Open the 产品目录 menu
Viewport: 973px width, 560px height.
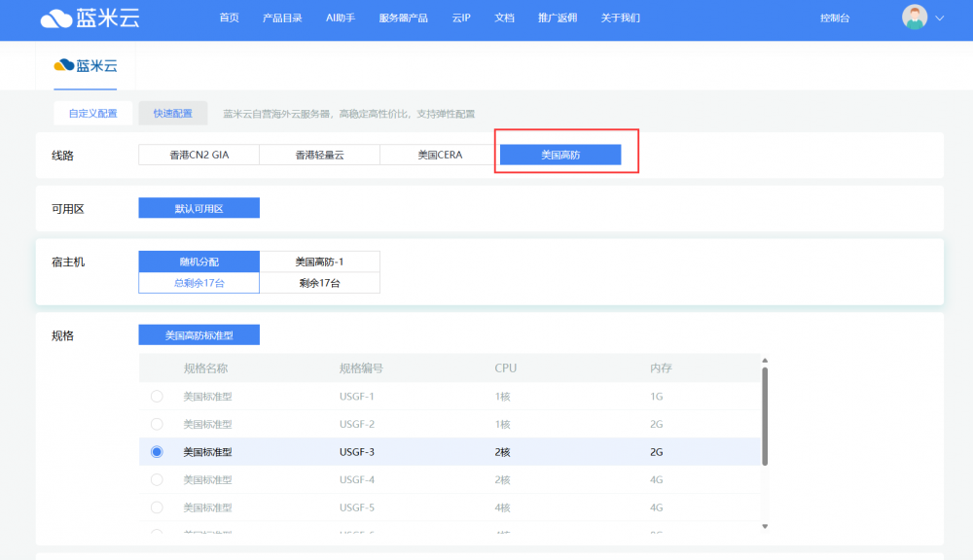point(282,18)
